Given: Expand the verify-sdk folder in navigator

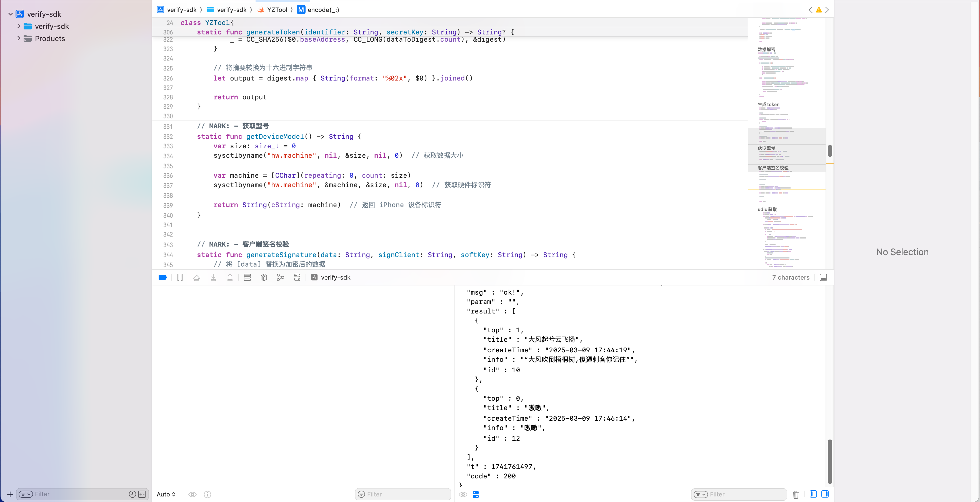Looking at the screenshot, I should pos(19,26).
